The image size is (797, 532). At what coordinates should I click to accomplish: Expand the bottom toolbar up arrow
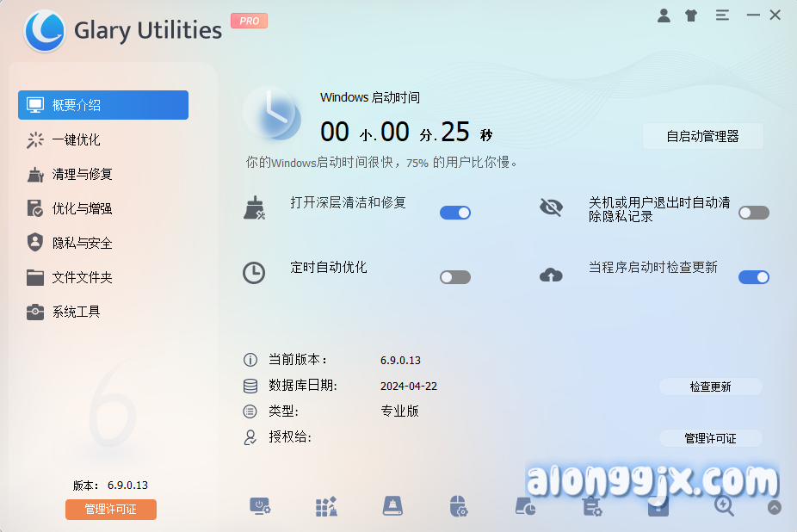click(774, 507)
